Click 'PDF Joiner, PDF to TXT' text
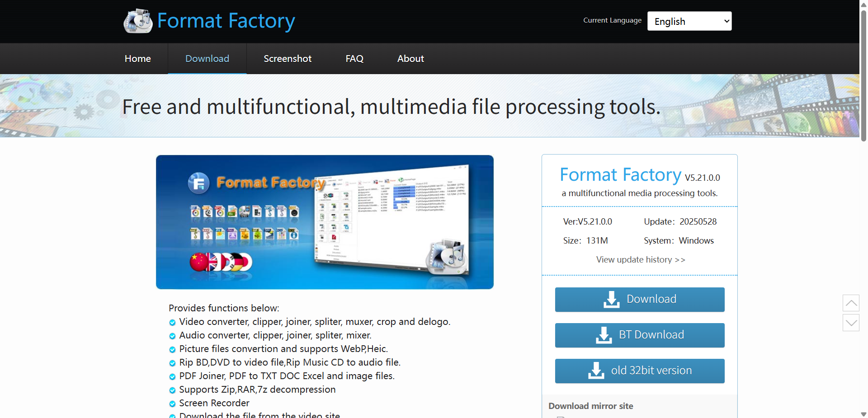The height and width of the screenshot is (418, 868). [x=287, y=376]
